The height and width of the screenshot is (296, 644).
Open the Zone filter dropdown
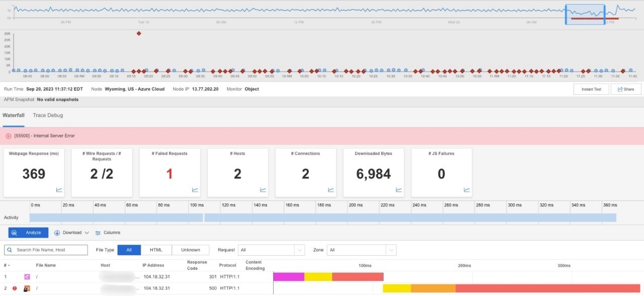click(391, 249)
